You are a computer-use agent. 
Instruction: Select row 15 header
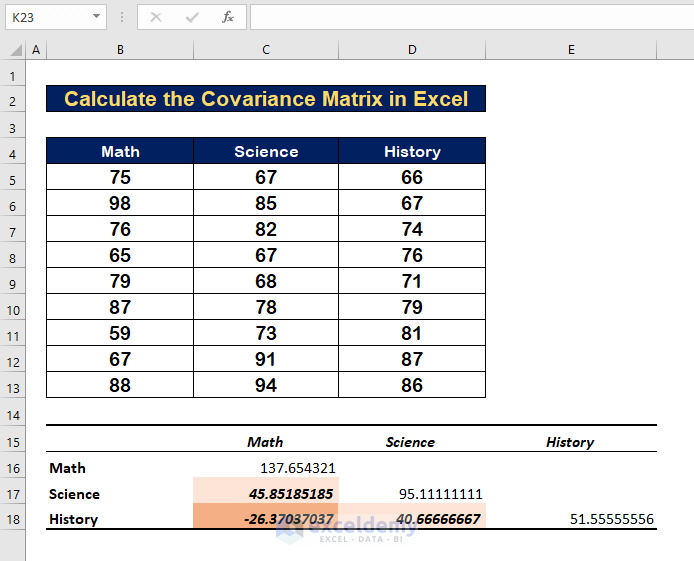tap(13, 441)
